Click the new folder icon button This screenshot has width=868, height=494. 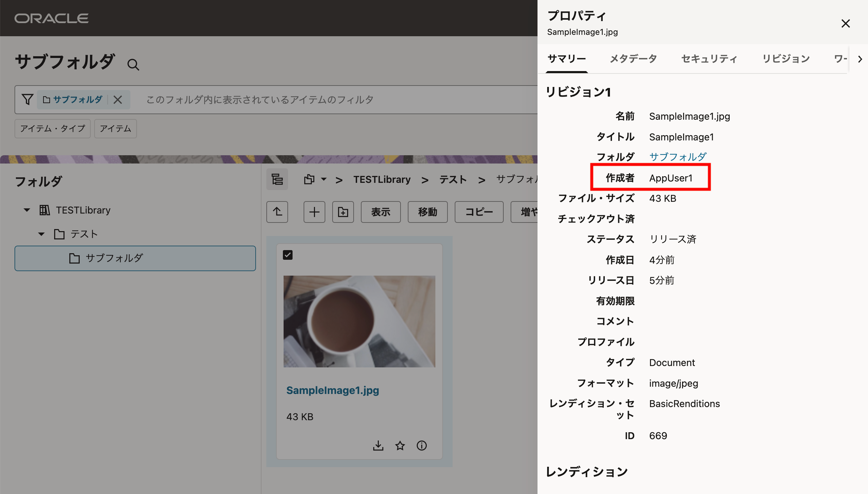pyautogui.click(x=343, y=212)
